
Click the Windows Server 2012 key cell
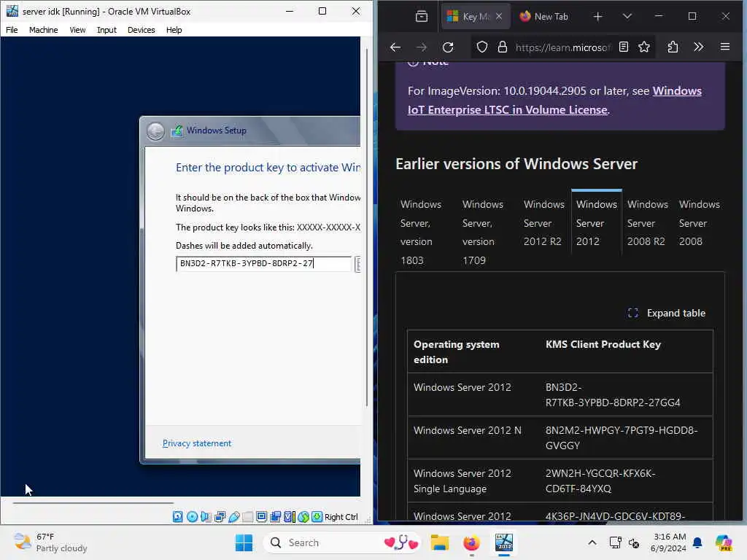point(627,394)
